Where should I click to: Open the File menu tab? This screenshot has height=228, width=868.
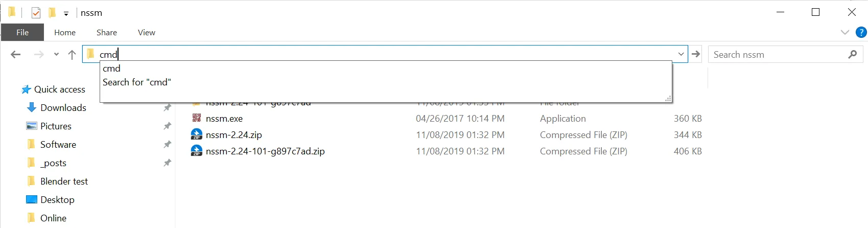tap(22, 32)
